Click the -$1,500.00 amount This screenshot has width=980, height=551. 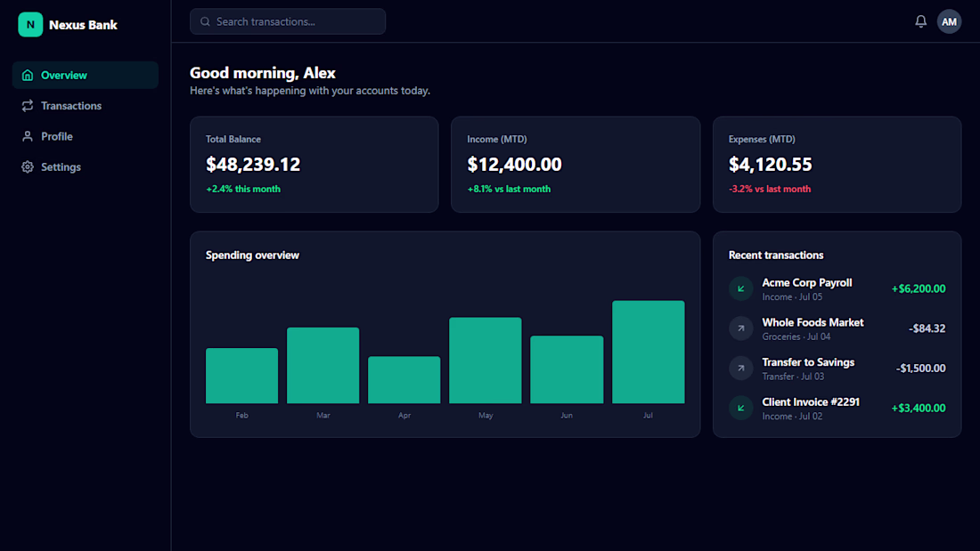click(920, 368)
